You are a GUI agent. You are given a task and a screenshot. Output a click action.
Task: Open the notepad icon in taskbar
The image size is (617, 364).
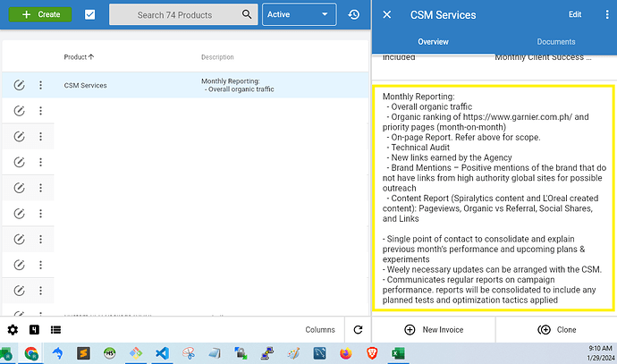pyautogui.click(x=215, y=353)
